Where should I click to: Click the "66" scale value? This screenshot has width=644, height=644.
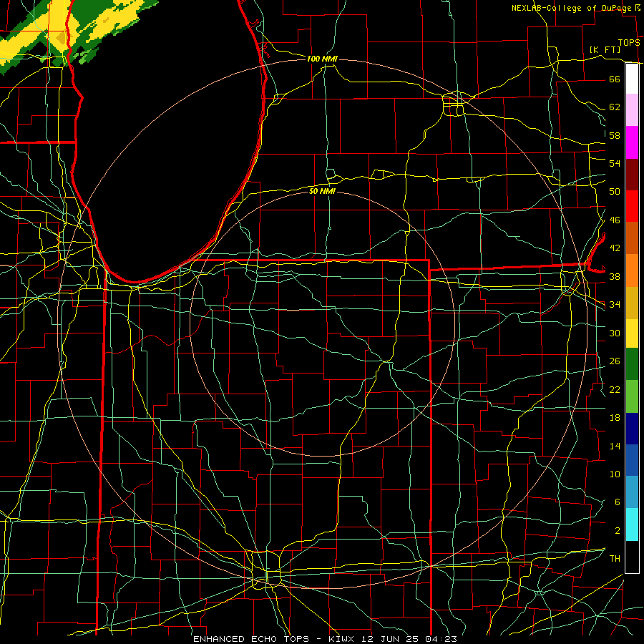(x=615, y=79)
